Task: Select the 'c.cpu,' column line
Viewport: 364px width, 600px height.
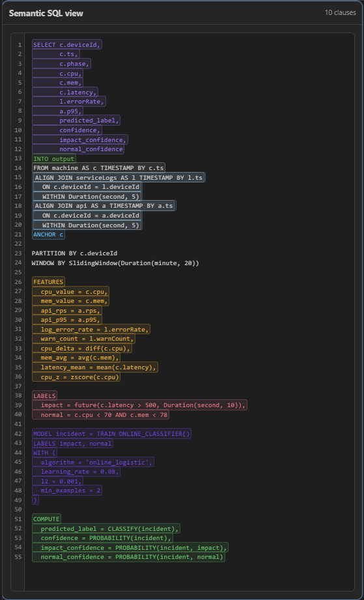Action: [58, 73]
